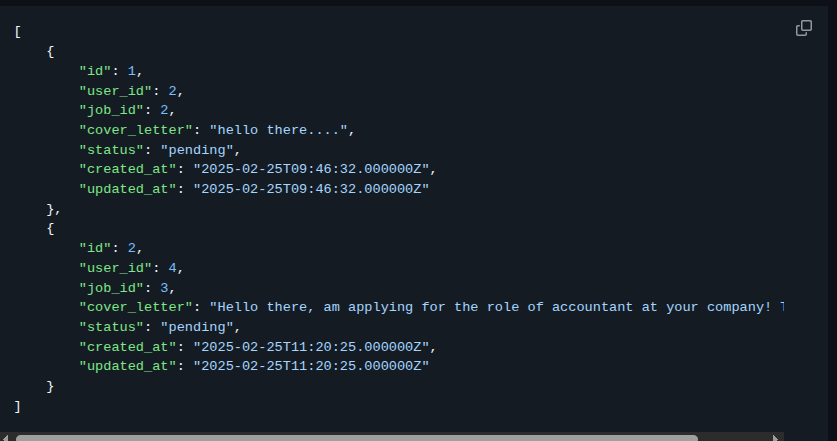
Task: Click the accountant cover letter text
Action: click(496, 308)
